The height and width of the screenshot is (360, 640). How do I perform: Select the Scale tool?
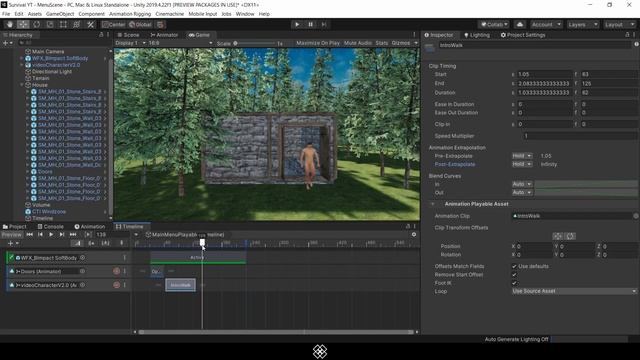point(50,24)
